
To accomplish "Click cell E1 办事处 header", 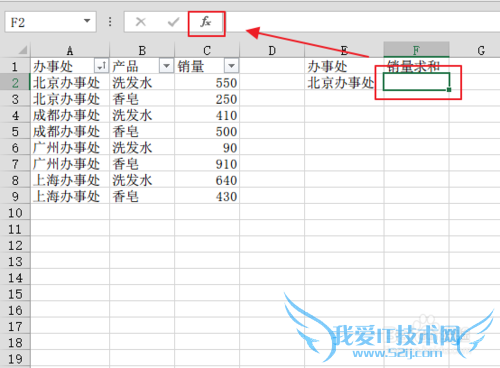I will pos(344,66).
